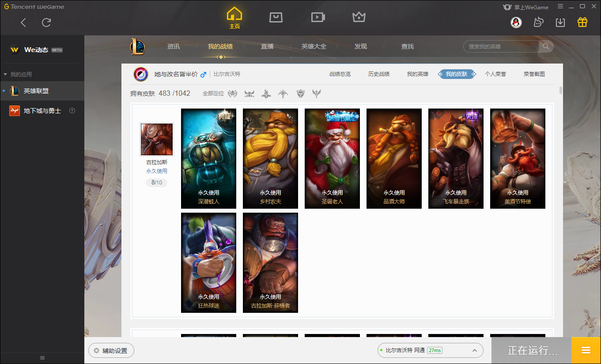
Task: Filter skins by the fourth role icon
Action: pos(283,94)
